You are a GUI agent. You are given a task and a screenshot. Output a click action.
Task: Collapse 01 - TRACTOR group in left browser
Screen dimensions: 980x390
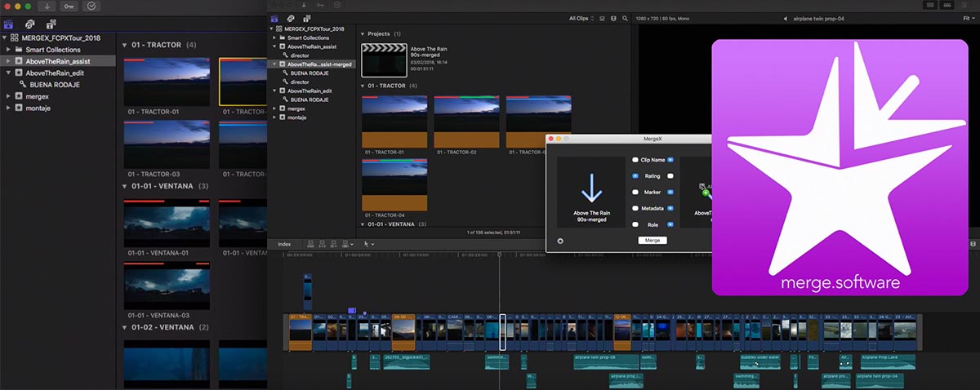click(124, 45)
